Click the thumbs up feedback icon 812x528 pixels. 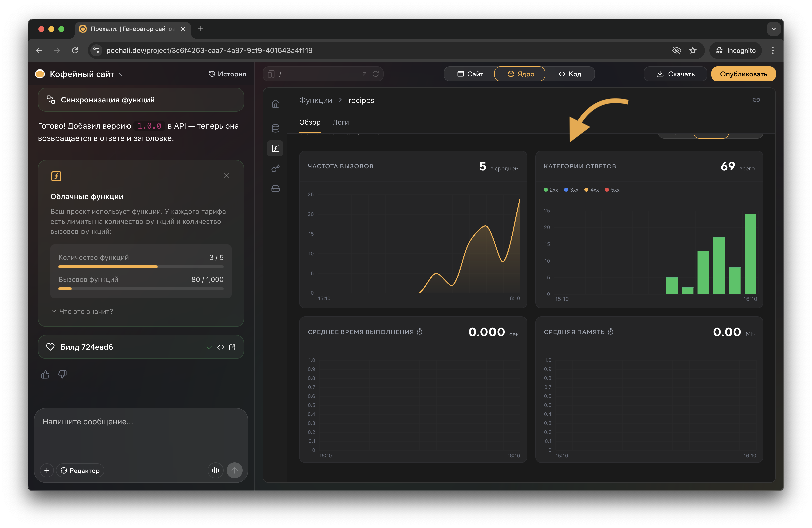pyautogui.click(x=45, y=374)
